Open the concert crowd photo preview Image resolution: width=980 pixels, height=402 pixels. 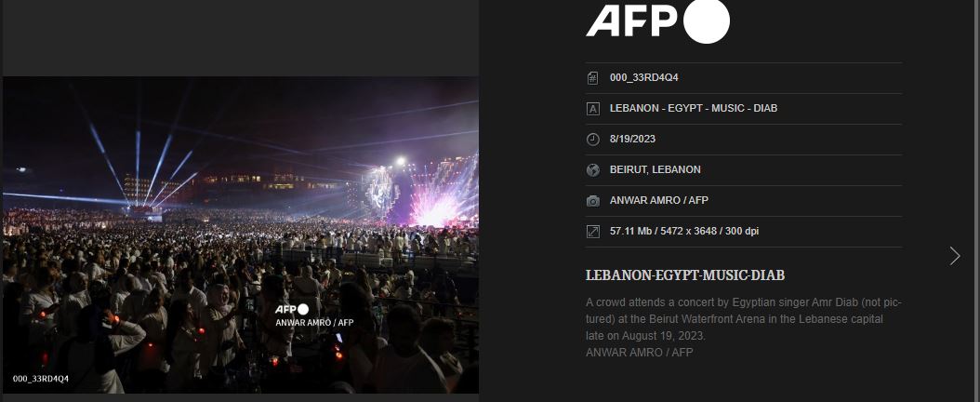241,235
